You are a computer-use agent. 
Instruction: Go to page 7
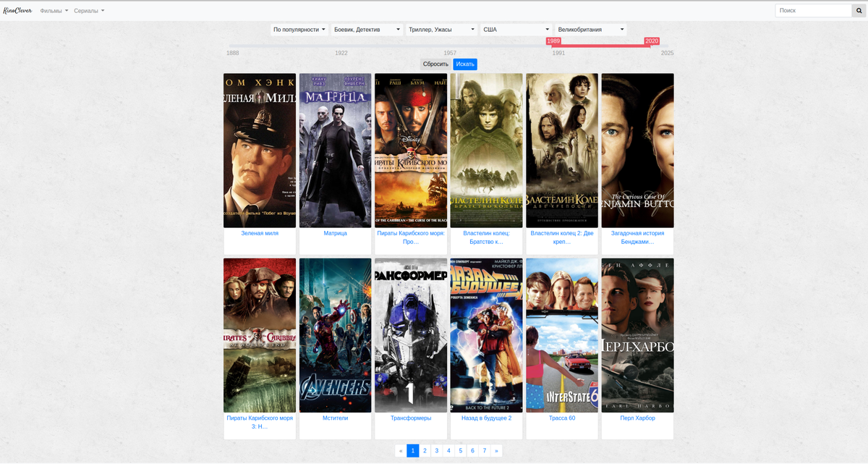pos(485,450)
